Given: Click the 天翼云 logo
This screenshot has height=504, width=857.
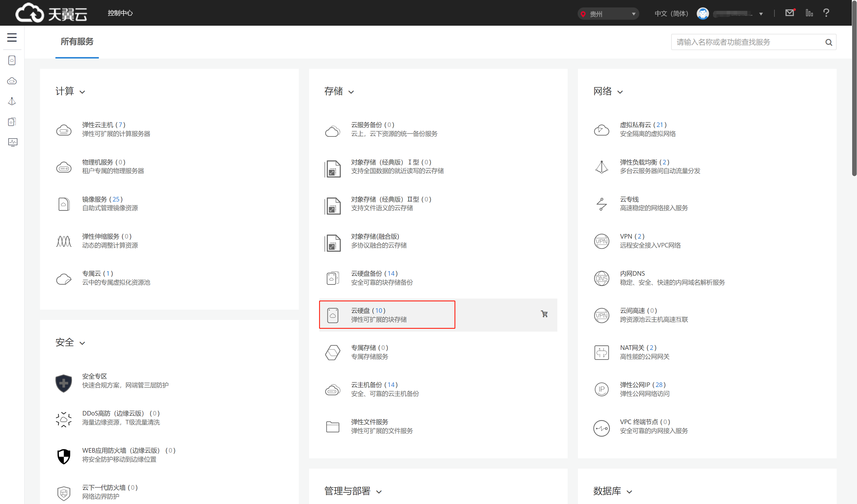Looking at the screenshot, I should pos(52,13).
